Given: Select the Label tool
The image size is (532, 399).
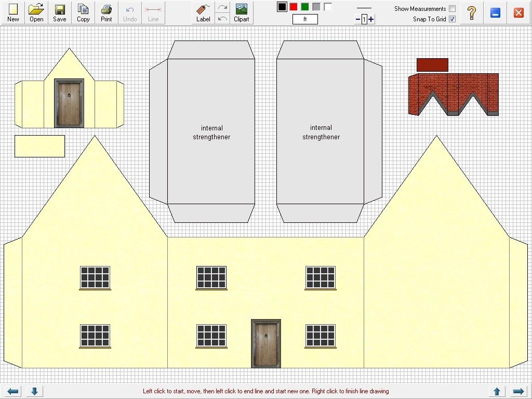Looking at the screenshot, I should coord(203,11).
